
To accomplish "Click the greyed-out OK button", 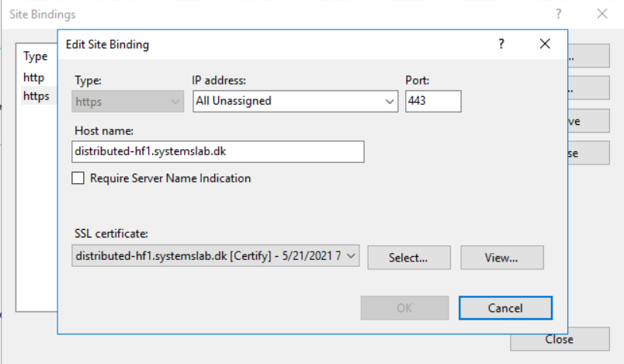I will [x=404, y=308].
